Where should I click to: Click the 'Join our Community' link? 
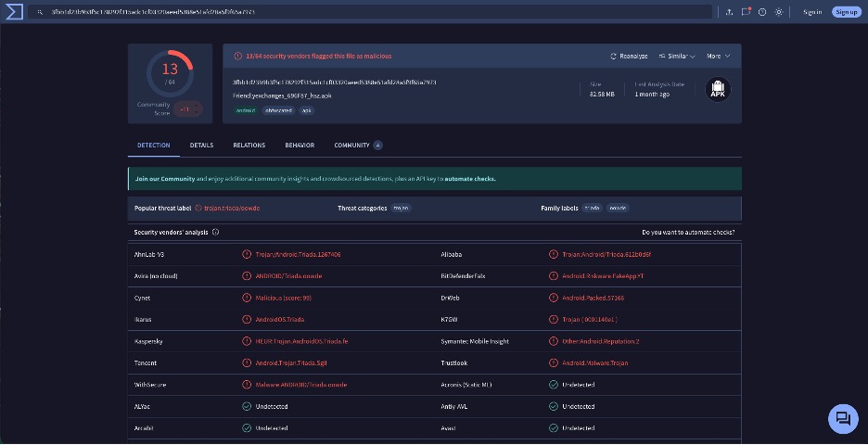(x=165, y=179)
